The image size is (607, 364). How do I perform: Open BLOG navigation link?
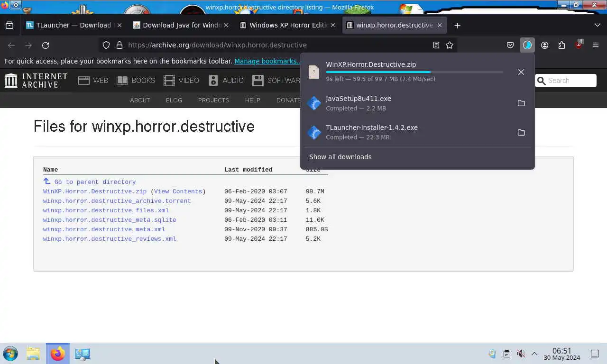174,100
